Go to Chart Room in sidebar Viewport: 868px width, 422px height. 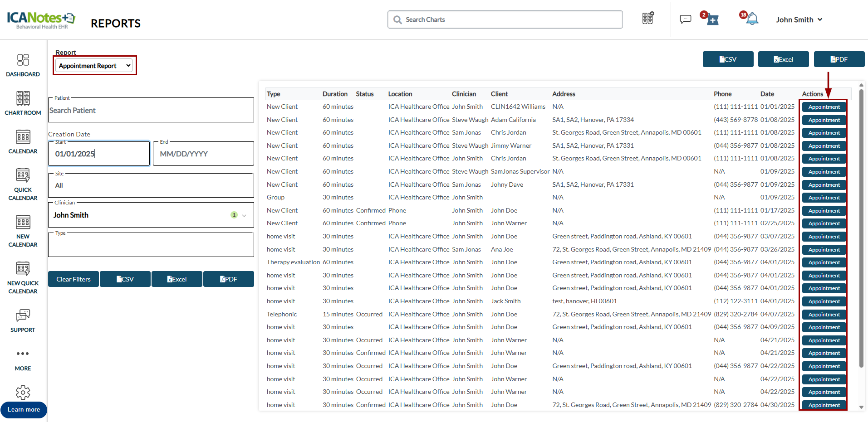pyautogui.click(x=23, y=103)
